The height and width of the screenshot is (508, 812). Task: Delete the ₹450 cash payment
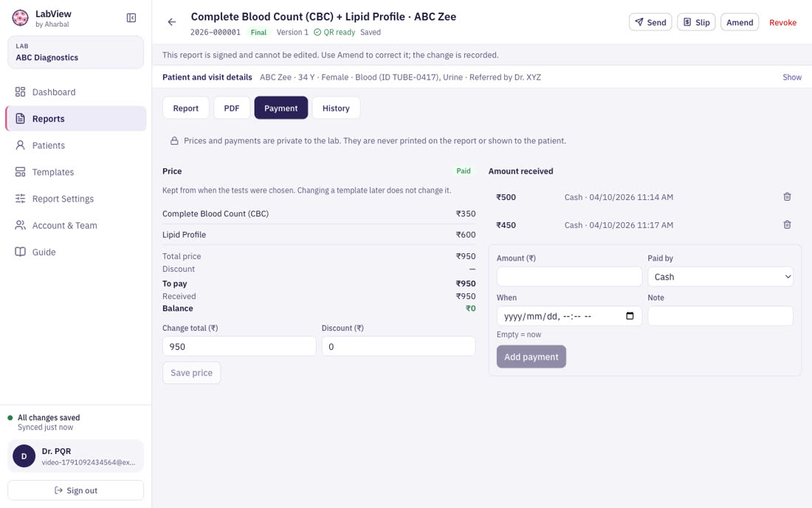(x=787, y=224)
